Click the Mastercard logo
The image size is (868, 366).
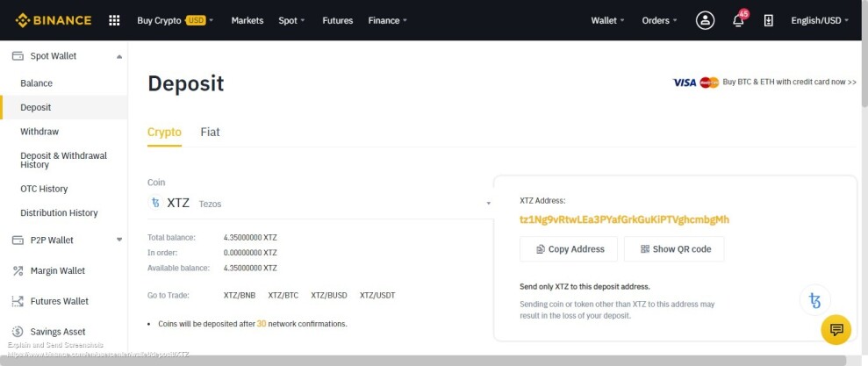709,83
